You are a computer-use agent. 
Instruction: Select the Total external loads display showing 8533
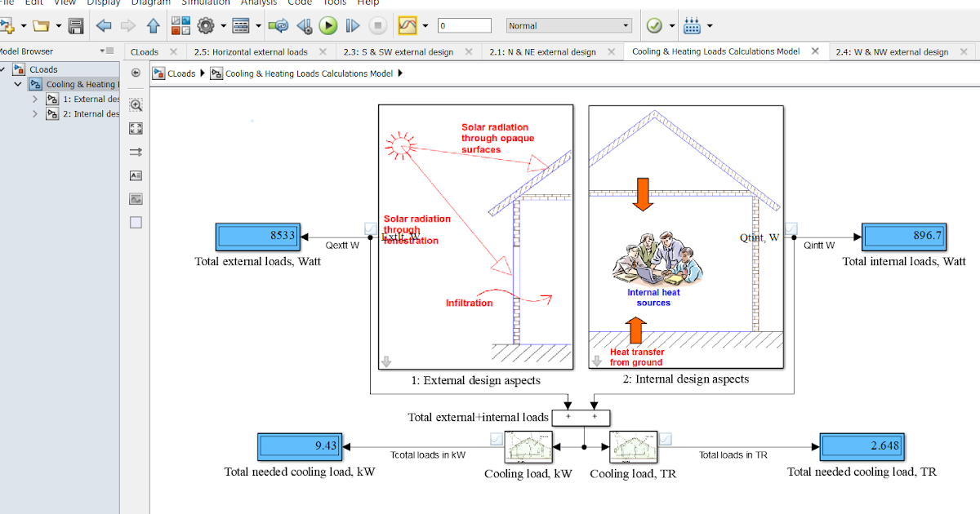[258, 236]
